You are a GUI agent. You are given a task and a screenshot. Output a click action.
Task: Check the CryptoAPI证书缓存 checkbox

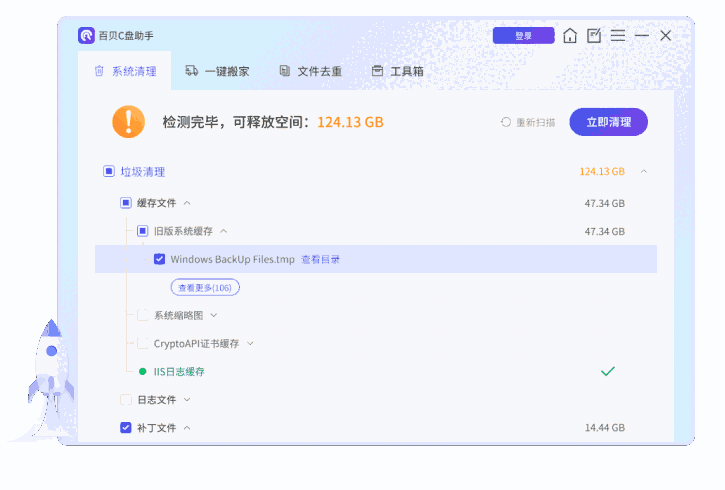[142, 343]
